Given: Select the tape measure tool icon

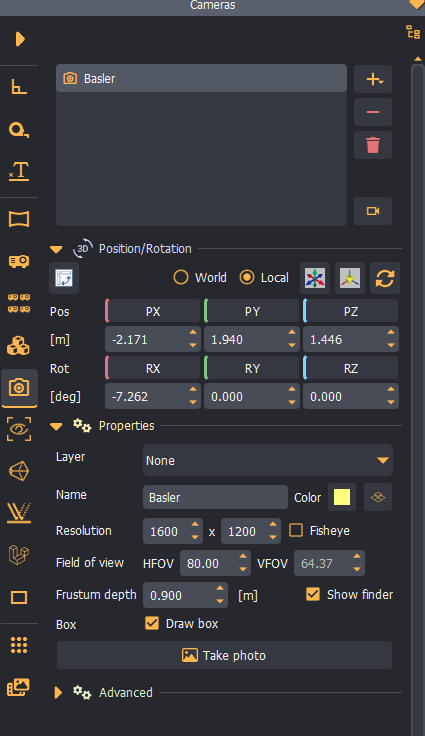Looking at the screenshot, I should (x=19, y=130).
